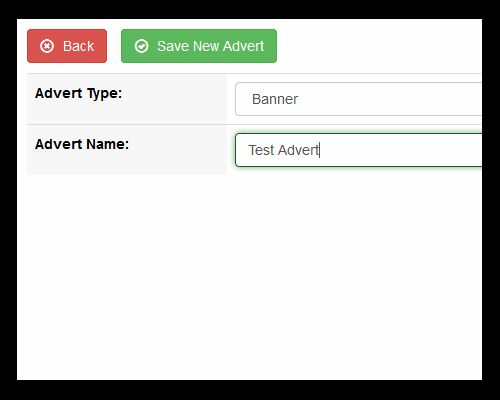Viewport: 500px width, 400px height.
Task: Click empty area inside Advert Name field
Action: 400,150
